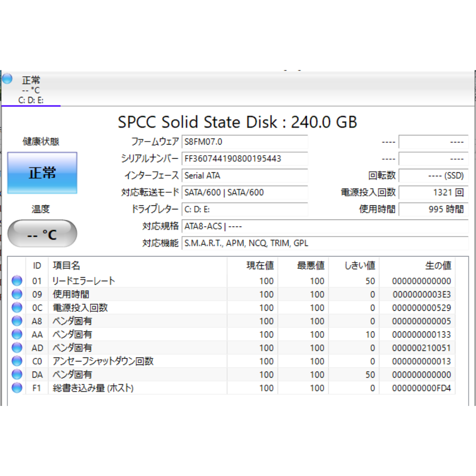Click the 現在値 column header
Image resolution: width=476 pixels, height=476 pixels.
coord(252,266)
